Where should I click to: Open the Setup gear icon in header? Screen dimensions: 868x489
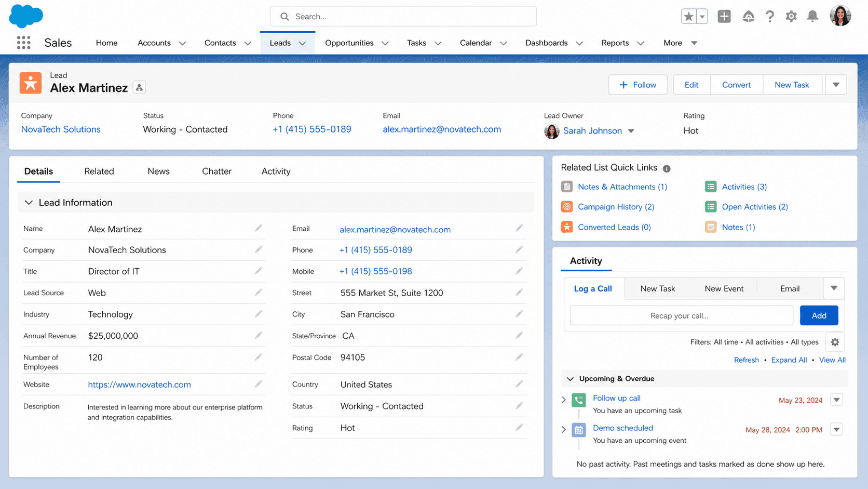(x=791, y=17)
